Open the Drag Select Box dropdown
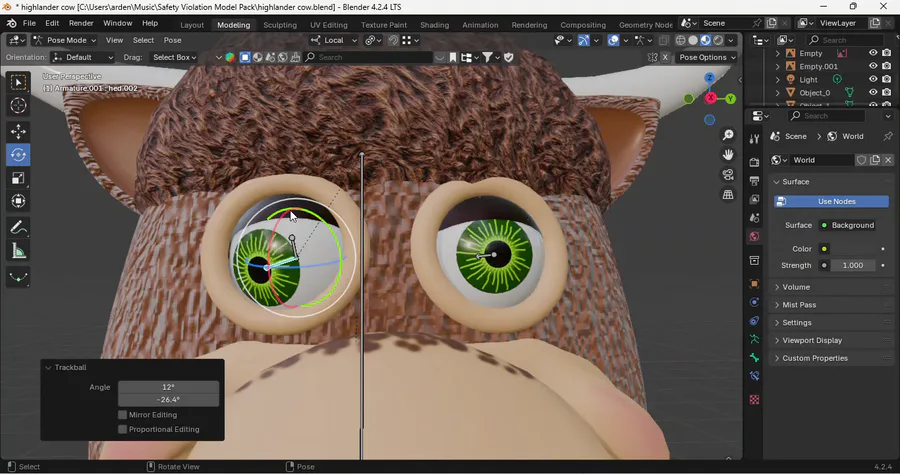 174,57
